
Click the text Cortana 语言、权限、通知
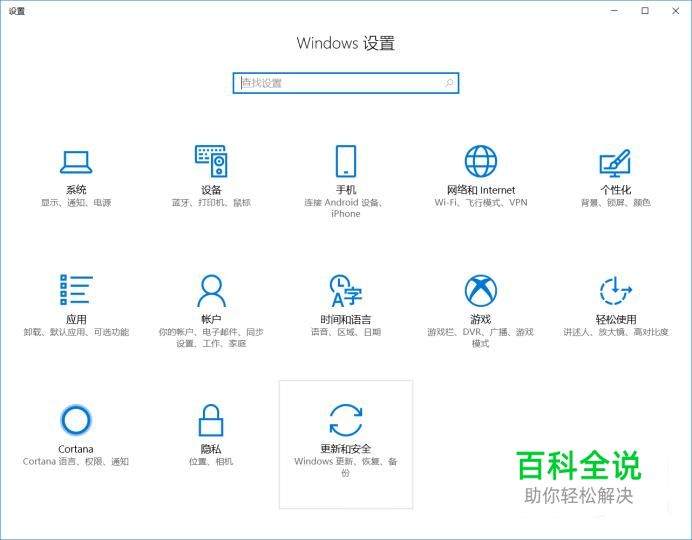tap(76, 462)
